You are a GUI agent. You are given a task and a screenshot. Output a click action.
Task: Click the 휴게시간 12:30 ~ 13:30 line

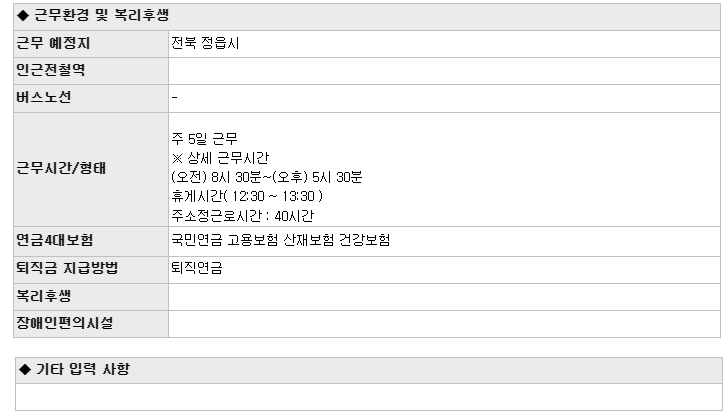[247, 196]
